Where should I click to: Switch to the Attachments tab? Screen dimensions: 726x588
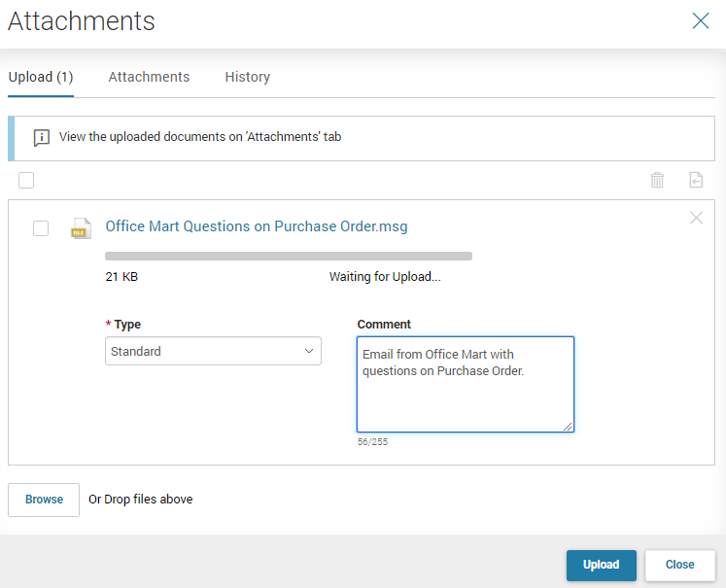point(149,77)
